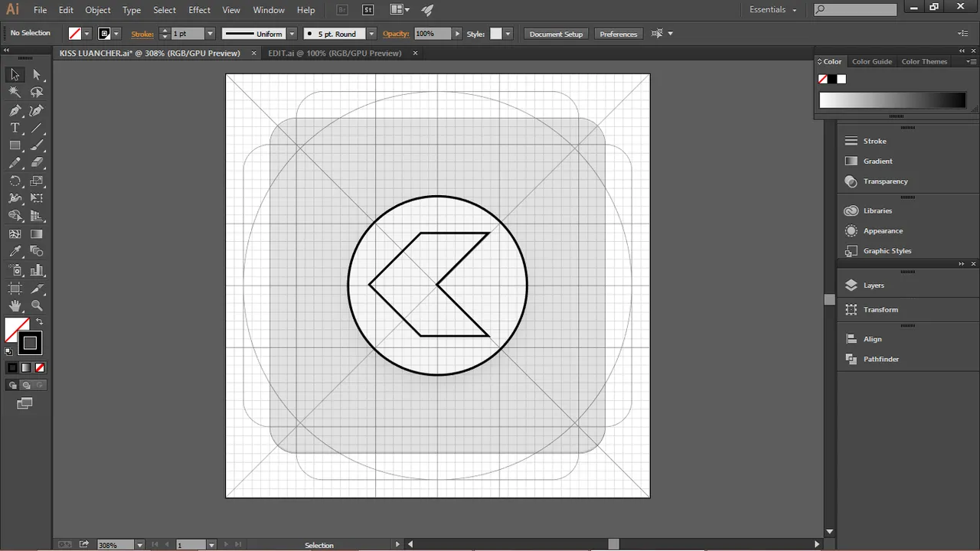Image resolution: width=980 pixels, height=551 pixels.
Task: Open the Window menu
Action: point(269,10)
